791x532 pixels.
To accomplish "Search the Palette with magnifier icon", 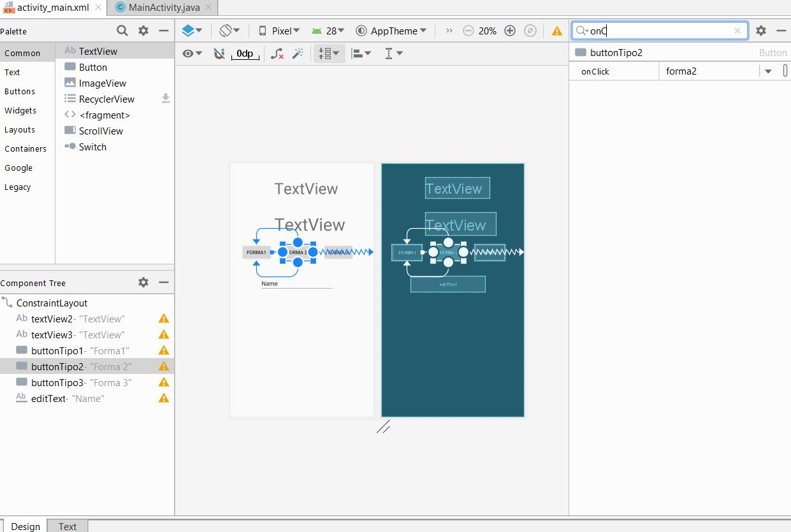I will click(122, 31).
